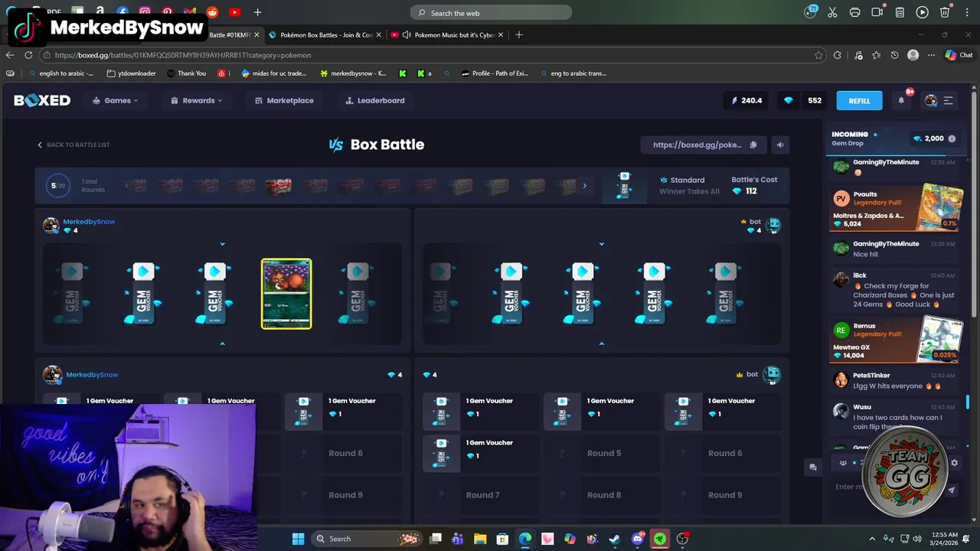Show next rounds in box carousel
This screenshot has width=980, height=551.
(584, 185)
